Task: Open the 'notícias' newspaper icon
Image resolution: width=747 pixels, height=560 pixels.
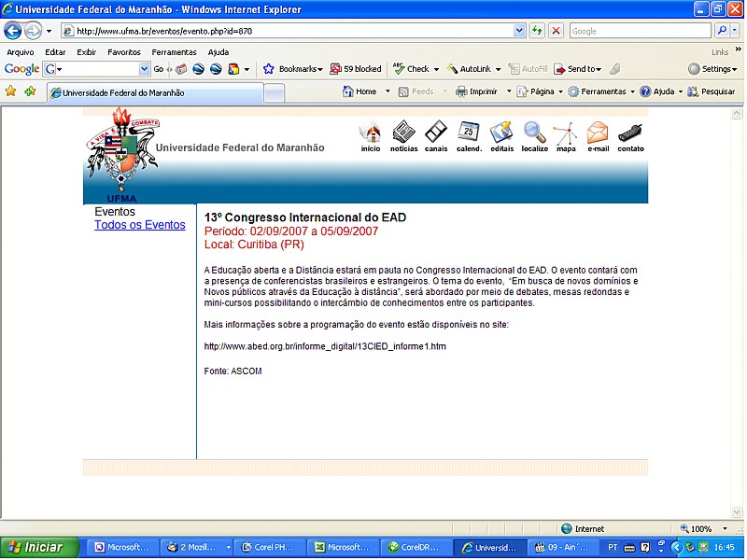Action: click(x=403, y=133)
